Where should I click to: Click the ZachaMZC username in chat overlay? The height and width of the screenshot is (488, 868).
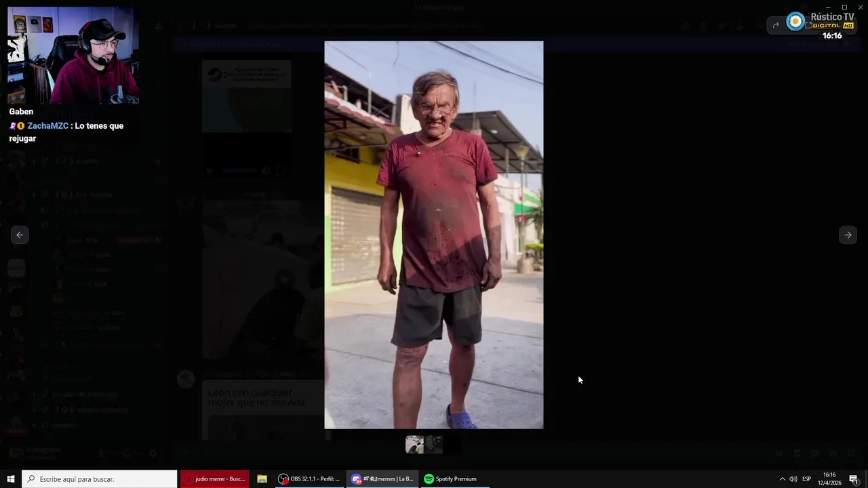(47, 126)
